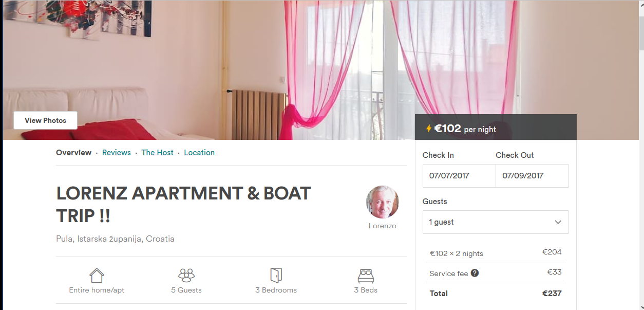Click the Service fee help question icon
The image size is (644, 310).
(x=475, y=273)
